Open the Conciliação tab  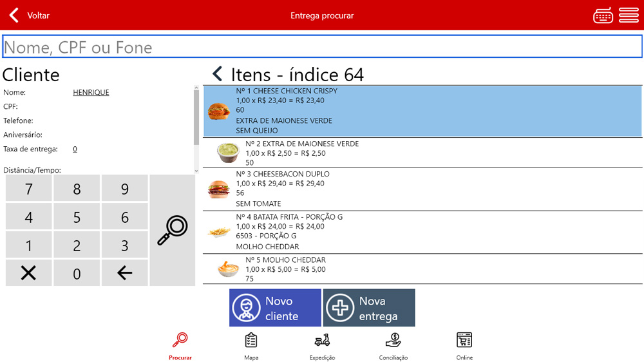(393, 346)
